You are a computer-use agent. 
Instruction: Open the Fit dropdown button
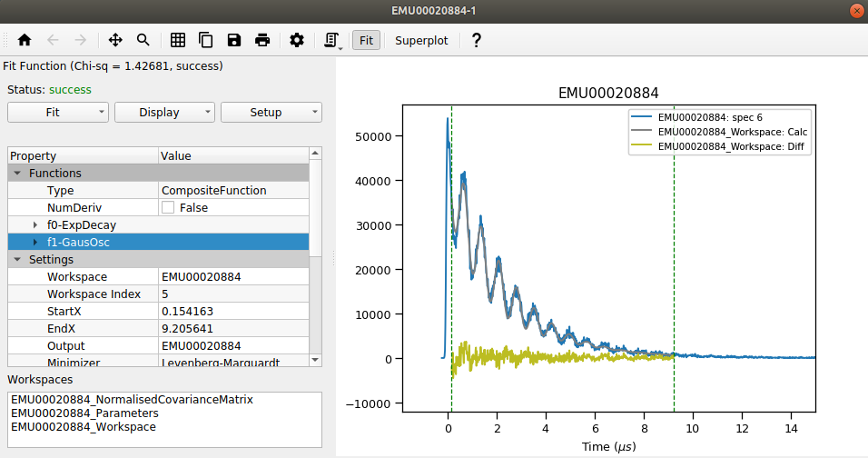[x=58, y=112]
